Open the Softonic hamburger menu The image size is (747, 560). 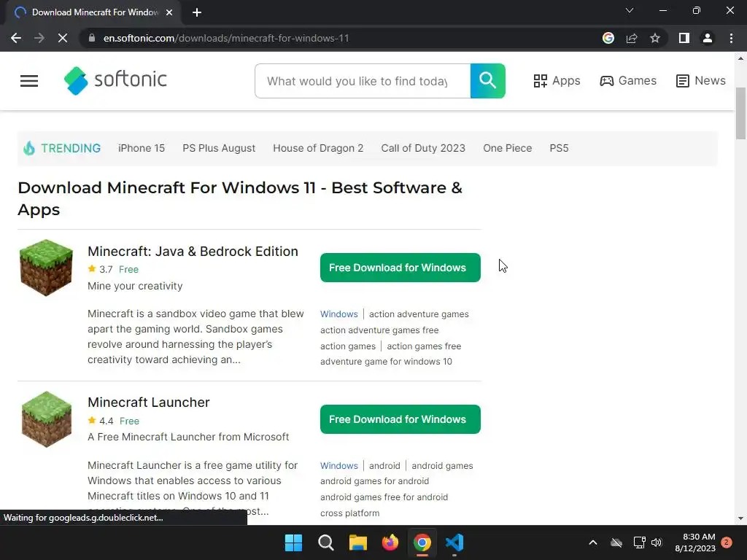click(x=28, y=81)
